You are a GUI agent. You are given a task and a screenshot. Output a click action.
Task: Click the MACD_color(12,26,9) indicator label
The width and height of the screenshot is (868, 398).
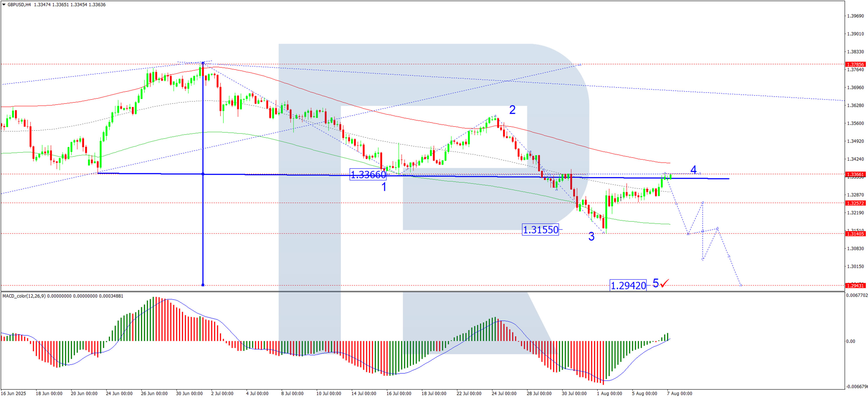pyautogui.click(x=24, y=296)
